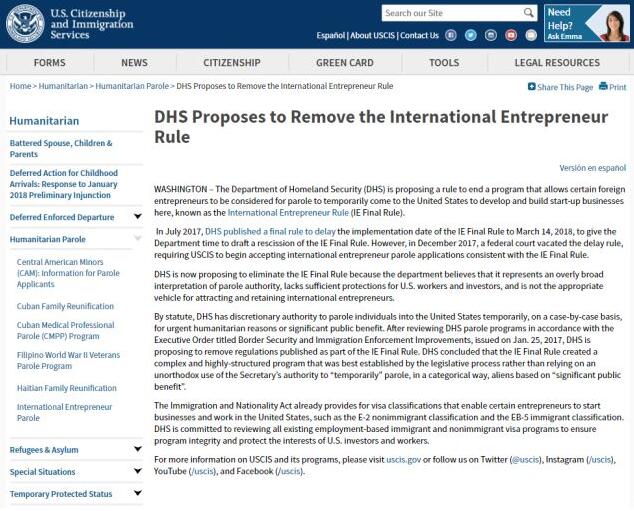Open the Instagram /uscis link
Viewport: 634px width, 511px height.
click(600, 460)
